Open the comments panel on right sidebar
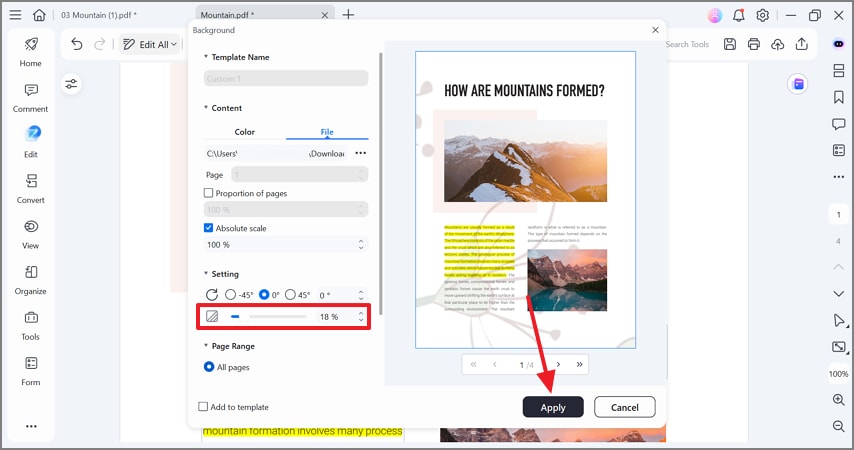The image size is (854, 450). [839, 124]
